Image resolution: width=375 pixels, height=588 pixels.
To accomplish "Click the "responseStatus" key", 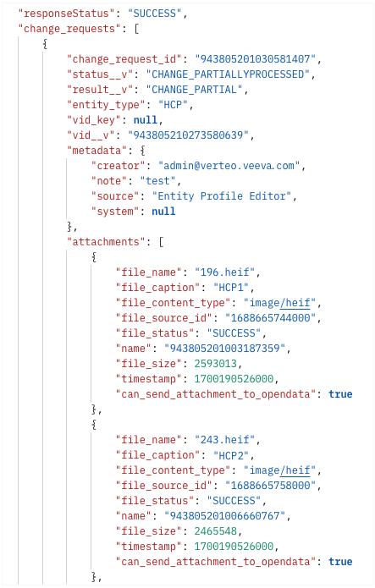I will 66,14.
